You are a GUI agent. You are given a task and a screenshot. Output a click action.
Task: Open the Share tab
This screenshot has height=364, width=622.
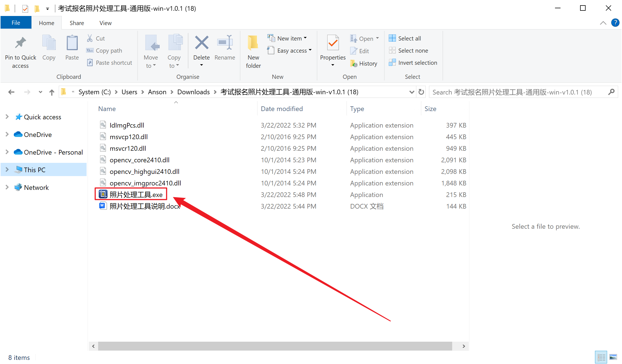76,23
